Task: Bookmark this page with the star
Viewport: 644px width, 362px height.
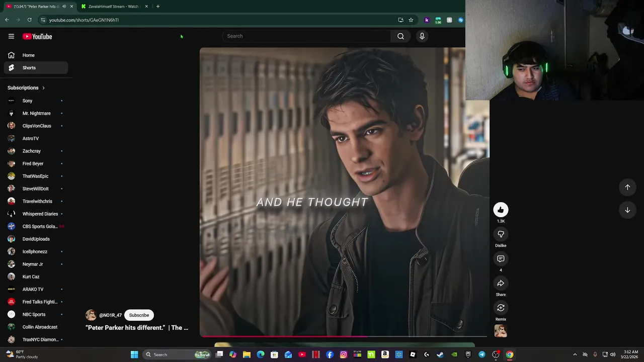Action: coord(411,20)
